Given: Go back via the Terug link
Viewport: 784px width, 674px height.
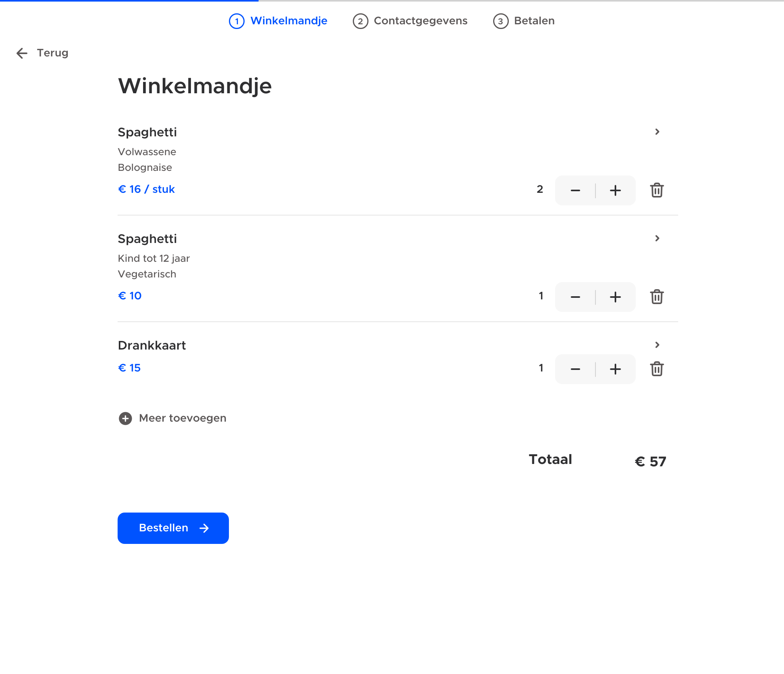Looking at the screenshot, I should pos(53,53).
